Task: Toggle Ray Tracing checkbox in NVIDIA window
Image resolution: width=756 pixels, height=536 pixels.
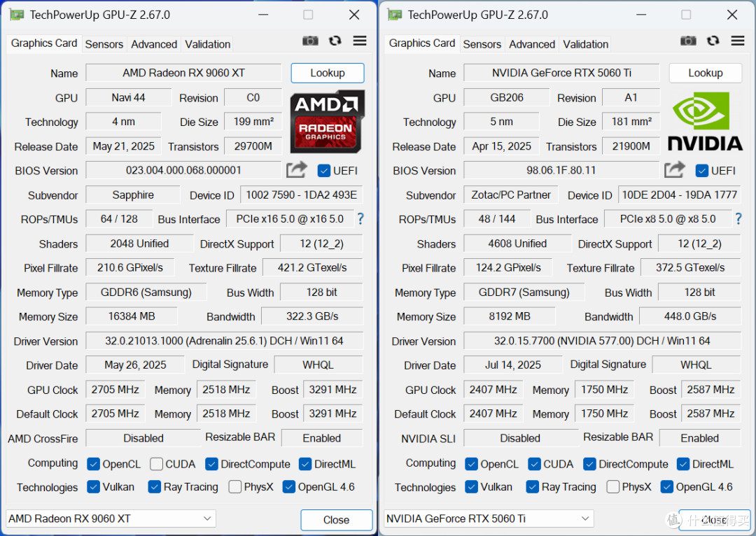Action: point(532,487)
